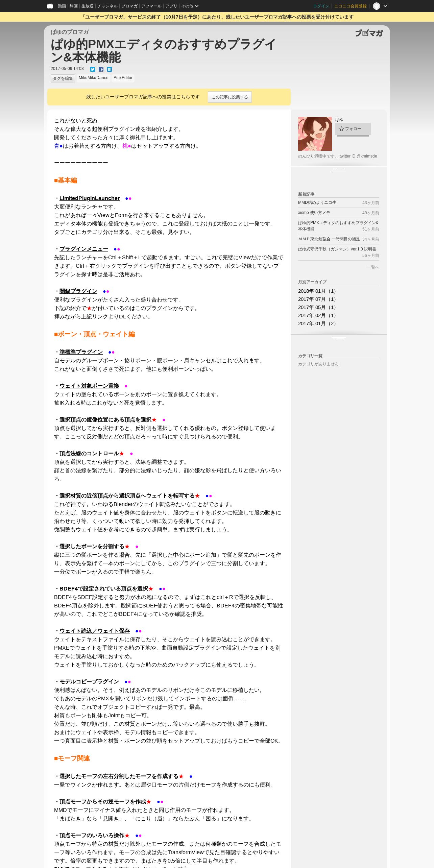Open archive 2018年 01月（1）
The height and width of the screenshot is (868, 434).
(x=318, y=291)
